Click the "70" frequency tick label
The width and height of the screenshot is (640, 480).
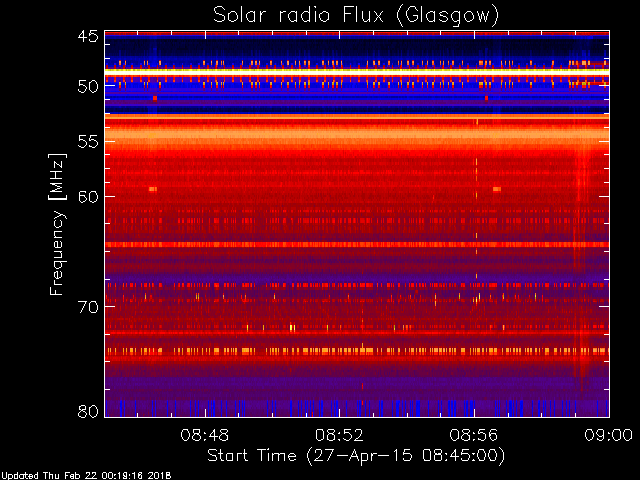88,307
